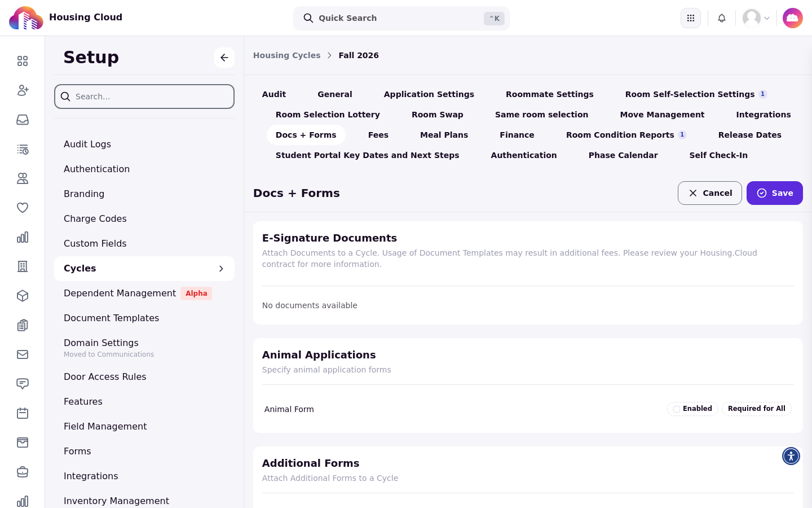The width and height of the screenshot is (812, 508).
Task: Focus the Quick Search bar
Action: coord(401,18)
